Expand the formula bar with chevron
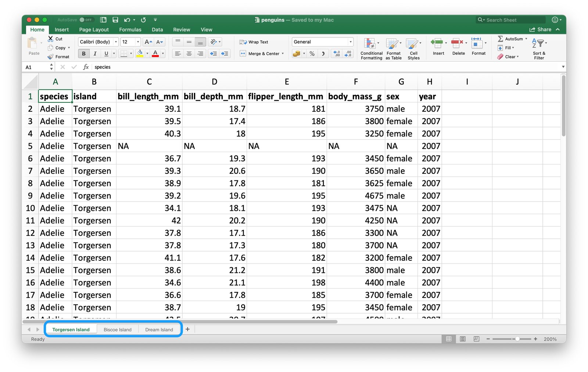Viewport: 588px width, 372px height. pos(563,67)
